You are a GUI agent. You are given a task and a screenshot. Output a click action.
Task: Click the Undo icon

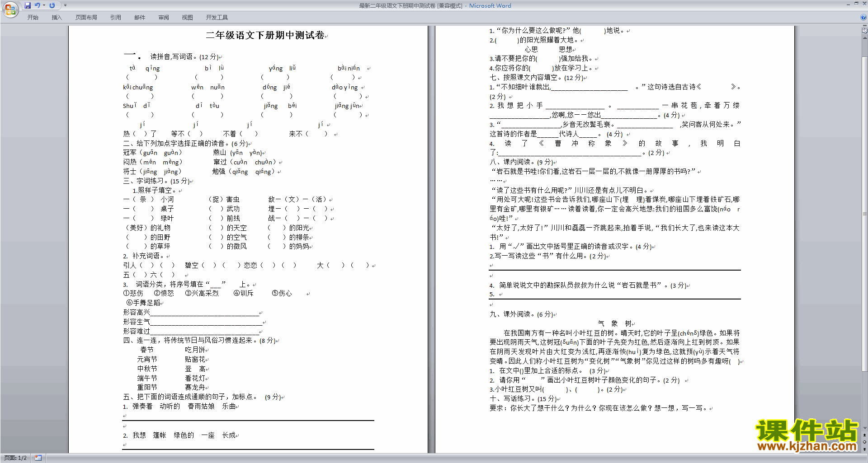(x=38, y=5)
